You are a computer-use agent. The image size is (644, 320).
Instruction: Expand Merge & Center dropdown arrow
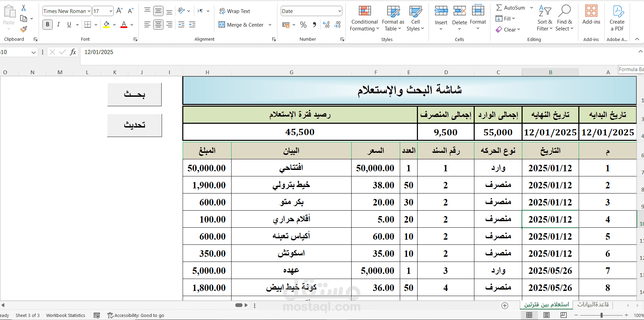pos(270,25)
